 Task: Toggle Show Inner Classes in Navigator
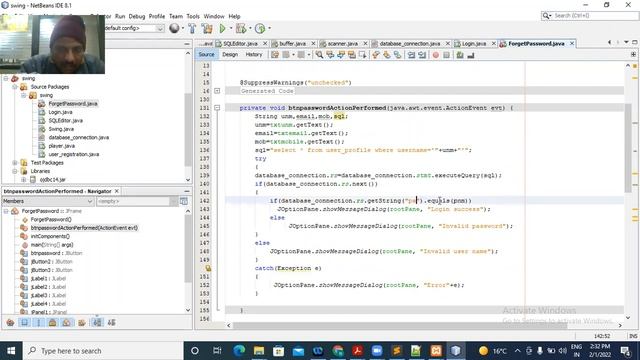click(x=67, y=322)
